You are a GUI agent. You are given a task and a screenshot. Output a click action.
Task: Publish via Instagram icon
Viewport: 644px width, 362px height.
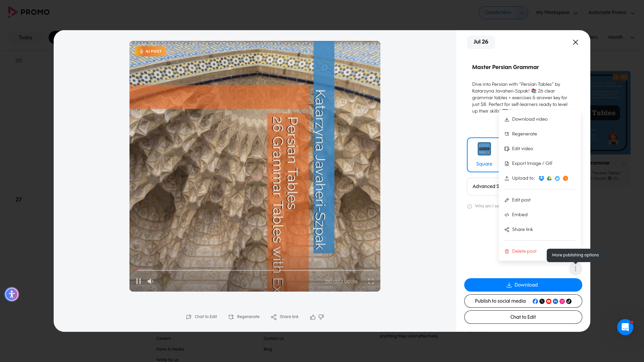pos(562,301)
